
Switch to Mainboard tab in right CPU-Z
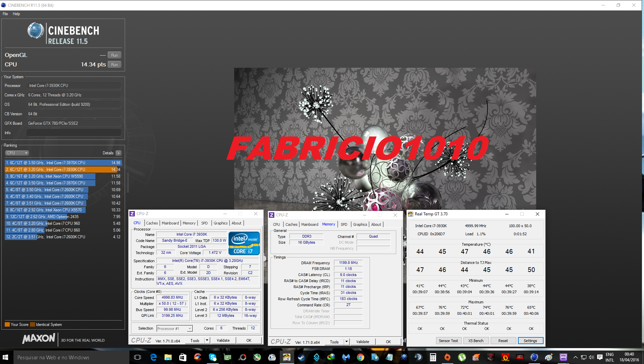coord(310,224)
